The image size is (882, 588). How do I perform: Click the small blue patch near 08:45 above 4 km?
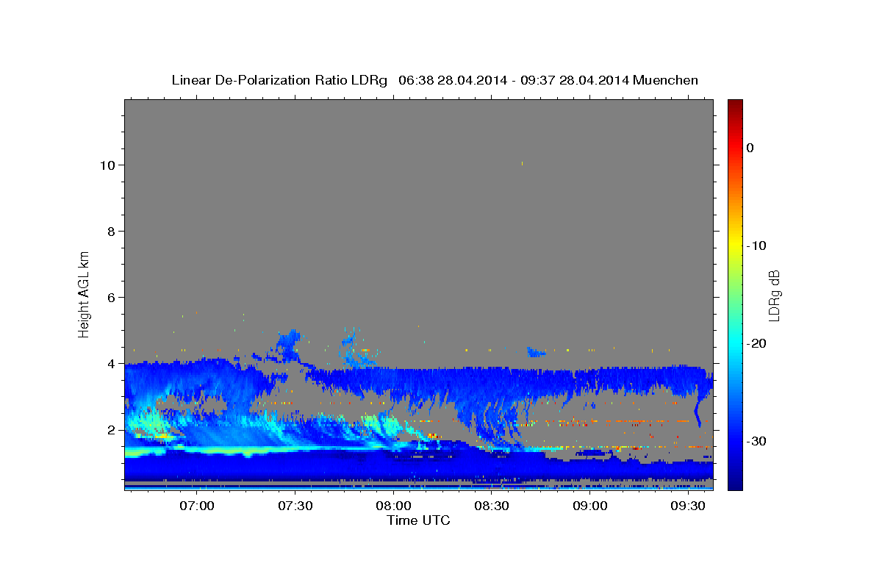tap(536, 352)
